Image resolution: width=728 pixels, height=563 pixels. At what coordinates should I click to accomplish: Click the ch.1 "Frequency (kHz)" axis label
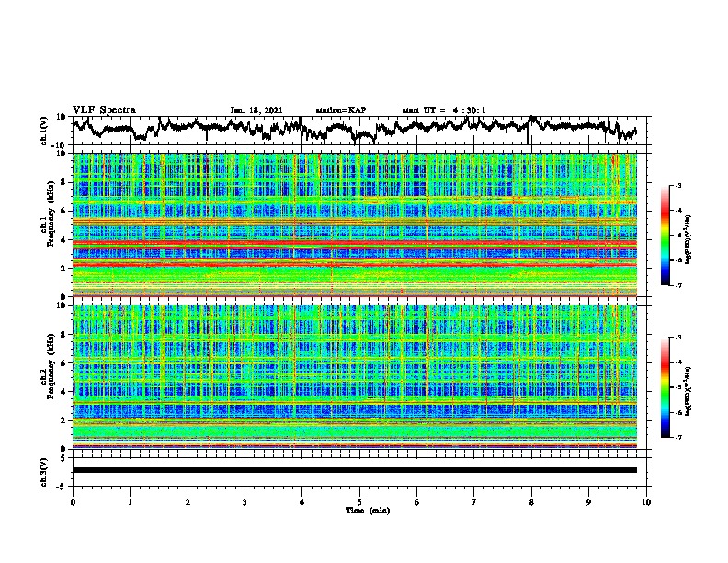[x=51, y=214]
